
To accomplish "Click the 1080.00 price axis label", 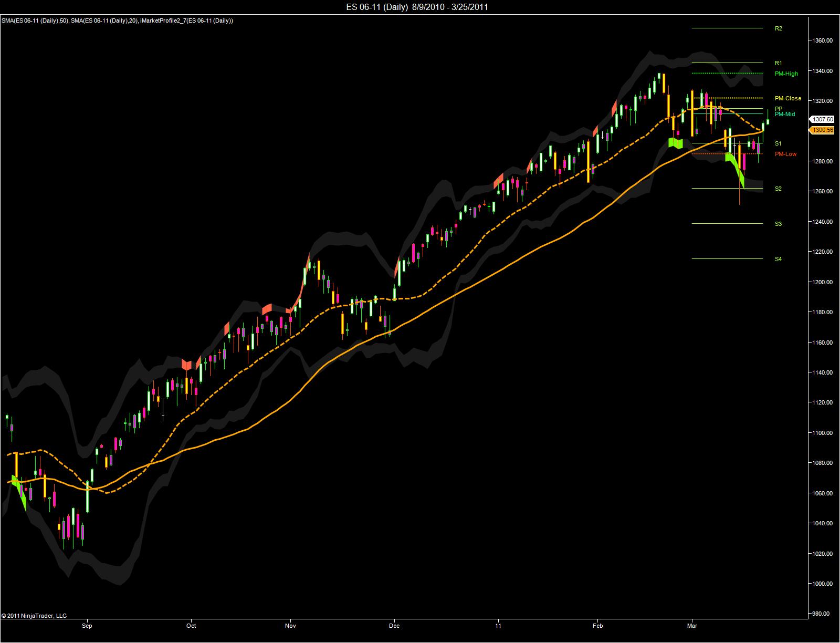I will click(823, 463).
